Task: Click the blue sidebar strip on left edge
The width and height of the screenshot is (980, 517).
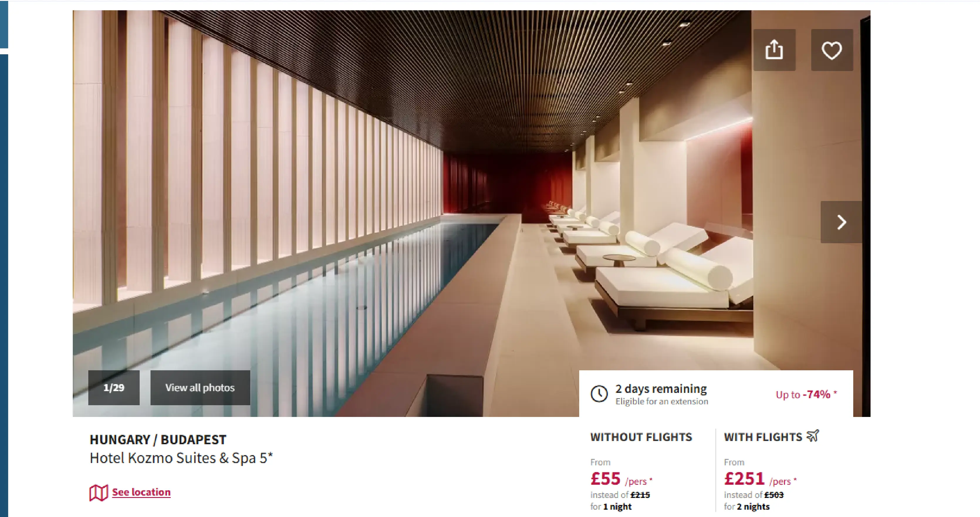Action: tap(4, 285)
